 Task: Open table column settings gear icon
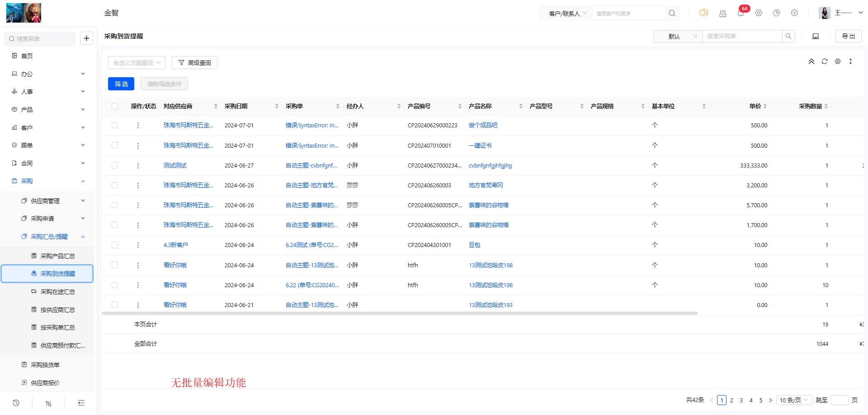838,61
